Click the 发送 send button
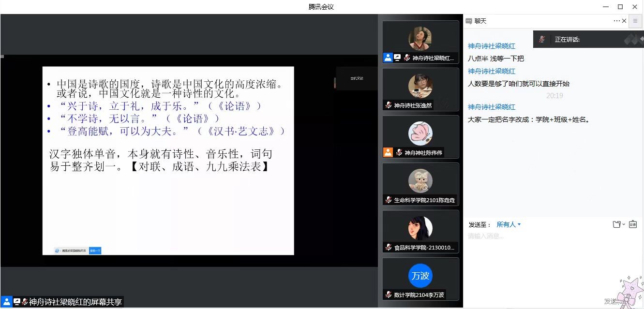 point(611,301)
